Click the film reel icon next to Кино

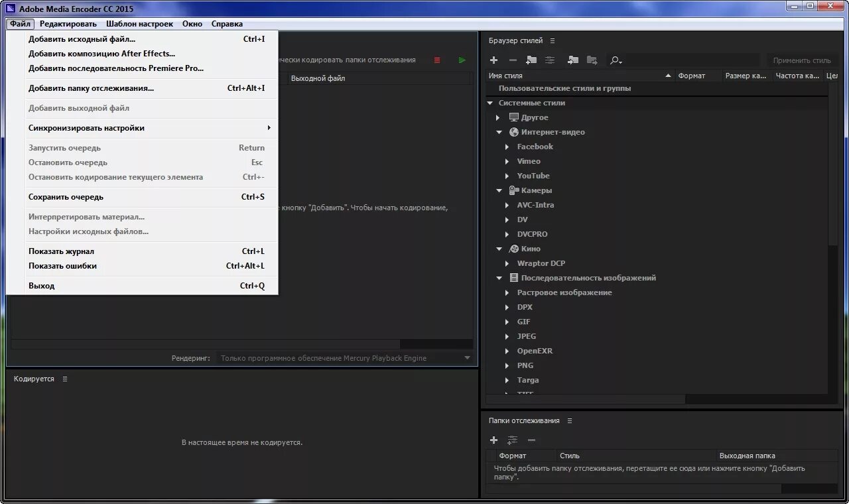(x=514, y=249)
